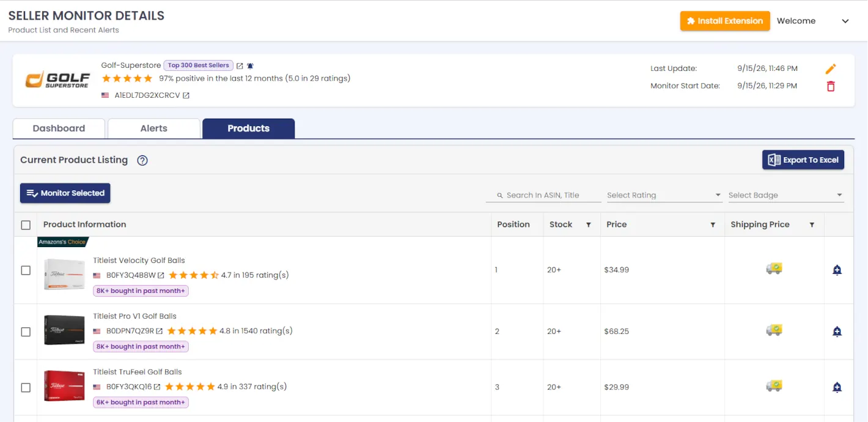This screenshot has height=422, width=868.
Task: Check the Titleist Velocity Golf Balls checkbox
Action: [x=26, y=270]
